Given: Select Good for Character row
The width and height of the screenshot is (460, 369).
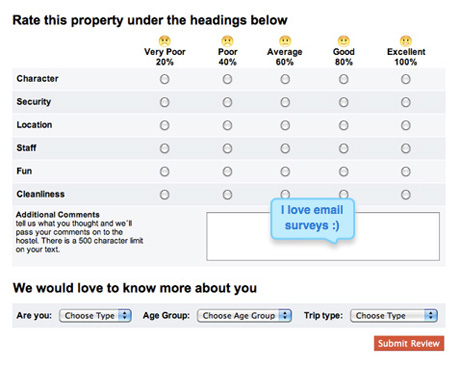Looking at the screenshot, I should coord(344,79).
